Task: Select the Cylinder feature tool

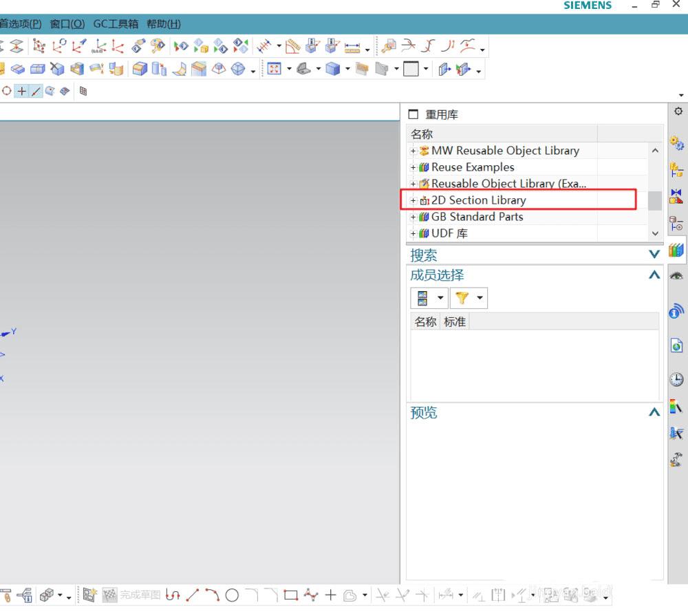Action: point(159,69)
